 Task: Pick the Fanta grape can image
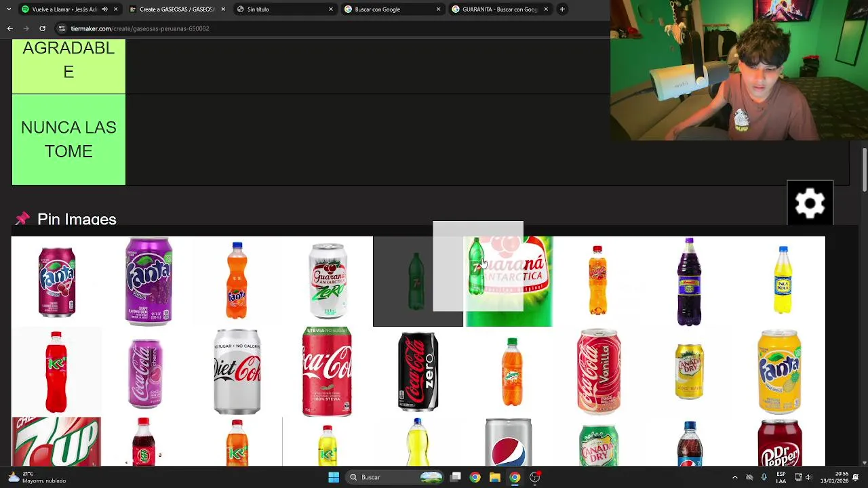[x=149, y=281]
